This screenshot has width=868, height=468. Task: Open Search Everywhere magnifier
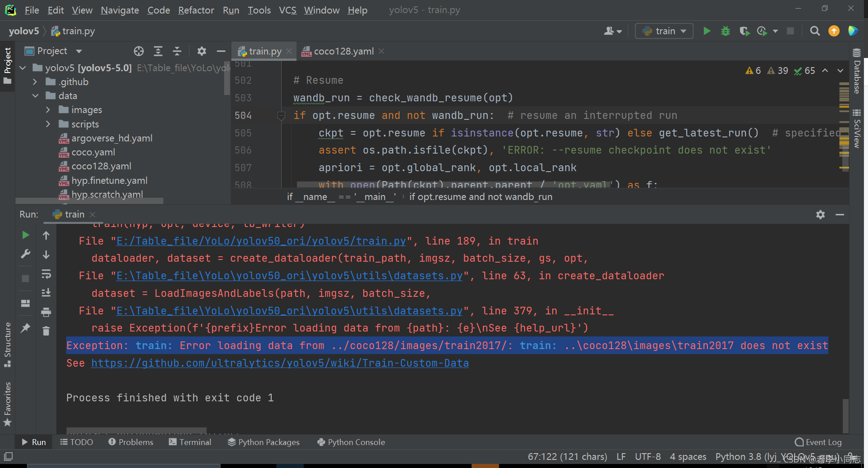[x=814, y=31]
